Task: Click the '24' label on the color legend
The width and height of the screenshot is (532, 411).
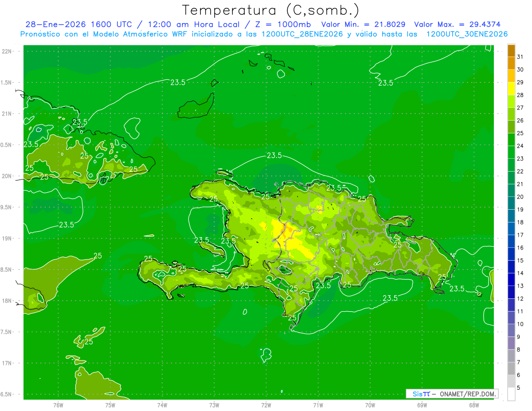Action: coord(520,145)
